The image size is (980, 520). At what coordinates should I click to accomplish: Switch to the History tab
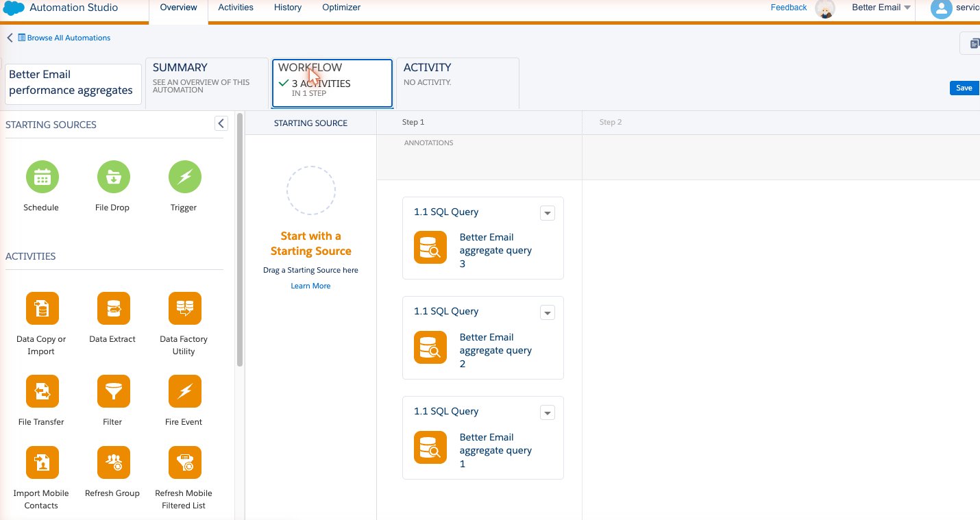click(x=288, y=8)
